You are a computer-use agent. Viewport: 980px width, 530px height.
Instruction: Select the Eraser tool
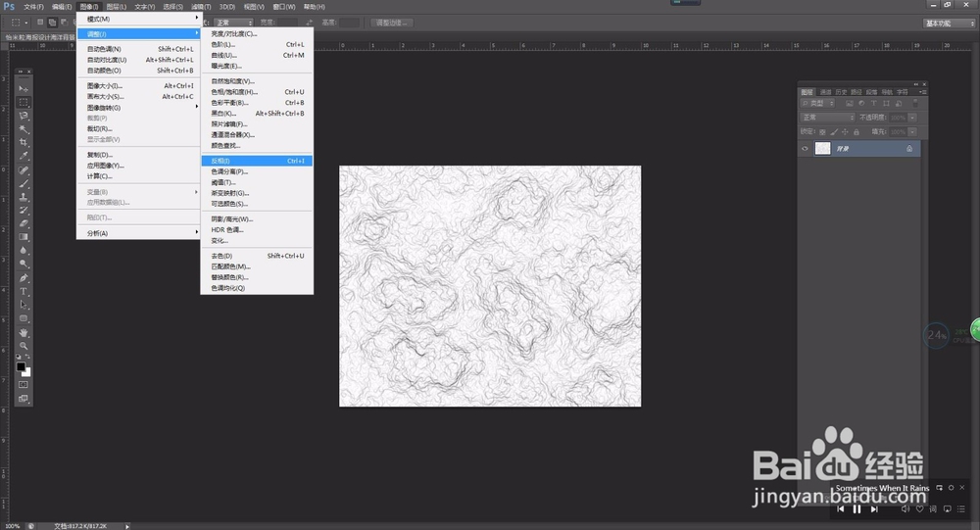[24, 223]
